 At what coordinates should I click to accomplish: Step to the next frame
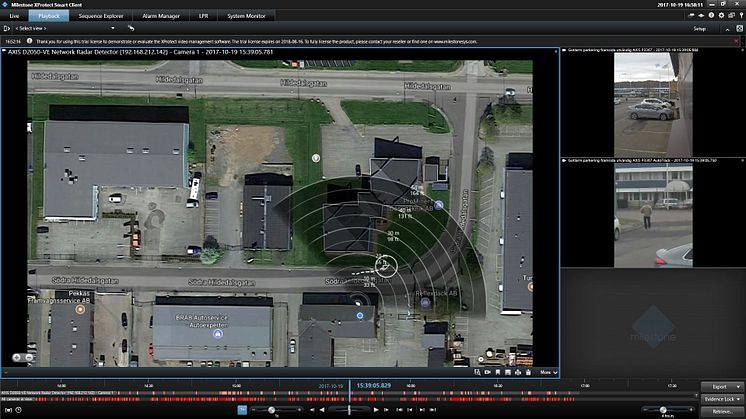386,409
